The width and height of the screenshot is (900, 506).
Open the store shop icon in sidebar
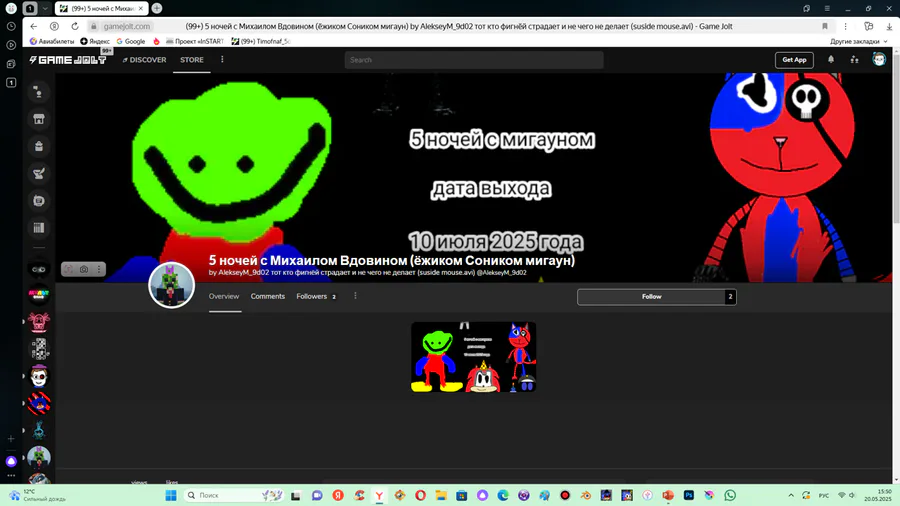click(39, 119)
